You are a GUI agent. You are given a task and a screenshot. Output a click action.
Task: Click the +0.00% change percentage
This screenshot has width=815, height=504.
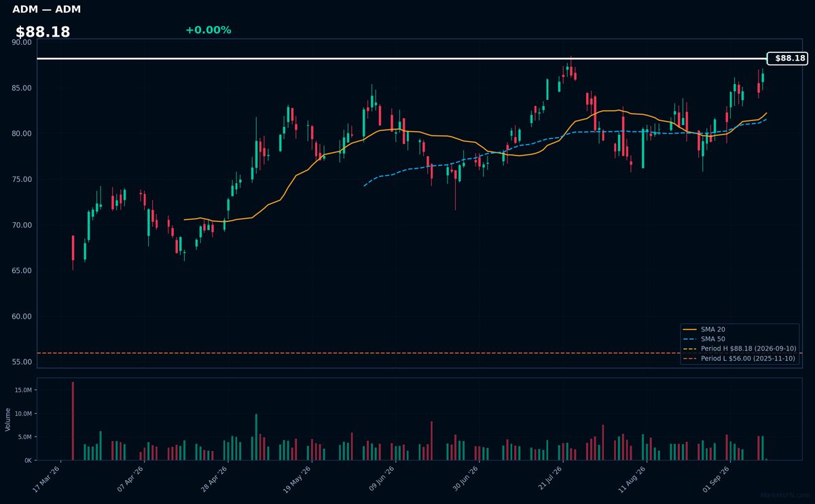click(x=208, y=30)
